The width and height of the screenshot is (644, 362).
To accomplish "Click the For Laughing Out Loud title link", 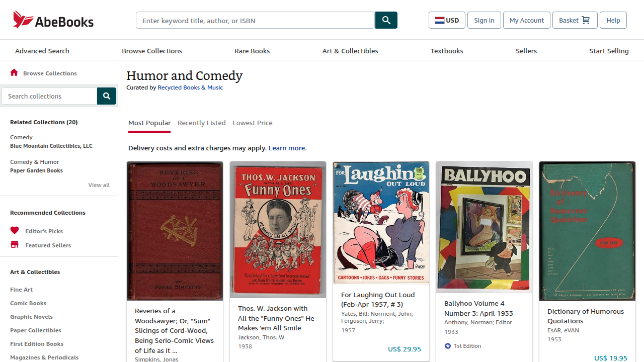I will [x=378, y=299].
